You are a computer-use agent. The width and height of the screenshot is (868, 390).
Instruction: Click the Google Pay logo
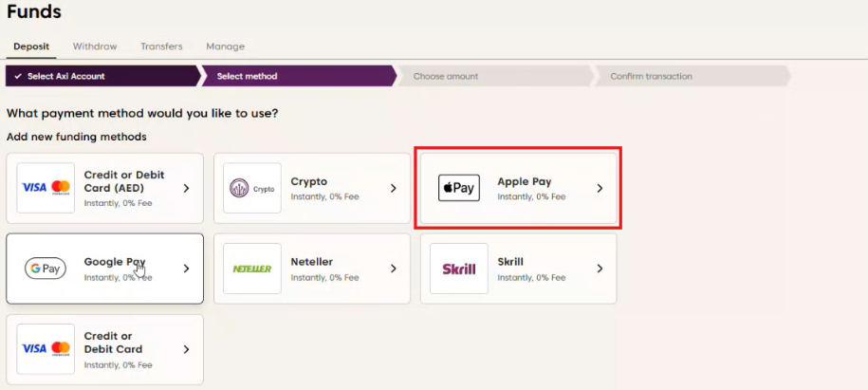pyautogui.click(x=46, y=269)
